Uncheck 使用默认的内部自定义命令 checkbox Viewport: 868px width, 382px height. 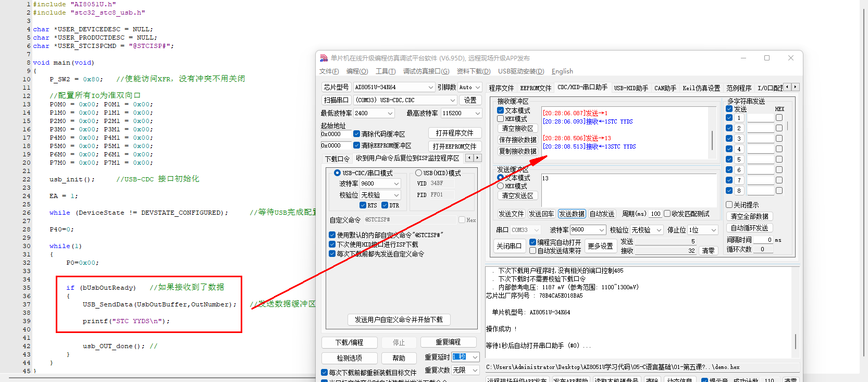(332, 235)
